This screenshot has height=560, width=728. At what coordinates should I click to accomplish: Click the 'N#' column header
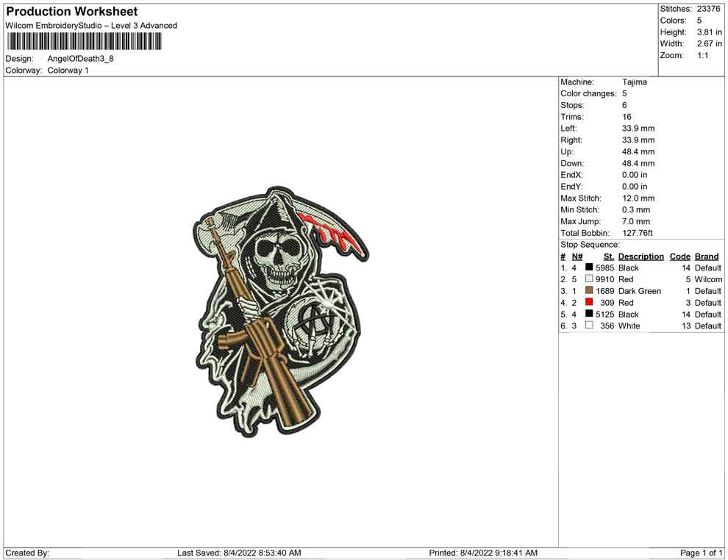pyautogui.click(x=577, y=256)
